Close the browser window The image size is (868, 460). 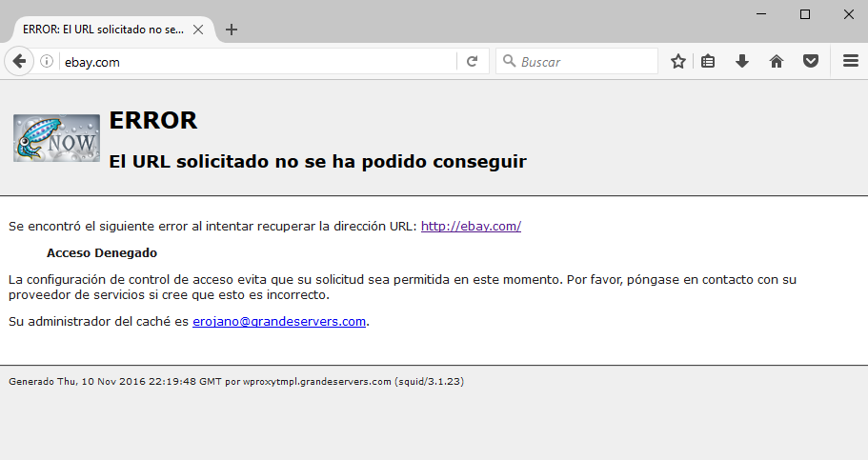point(848,14)
